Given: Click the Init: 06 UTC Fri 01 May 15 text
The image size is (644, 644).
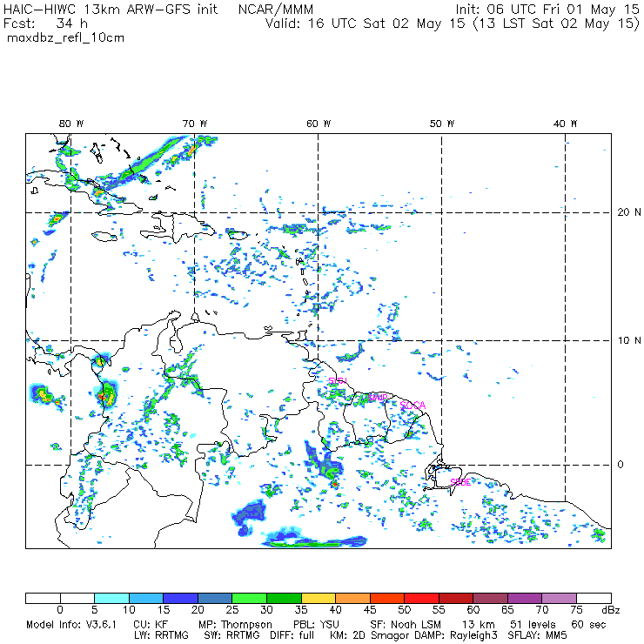Looking at the screenshot, I should (547, 10).
